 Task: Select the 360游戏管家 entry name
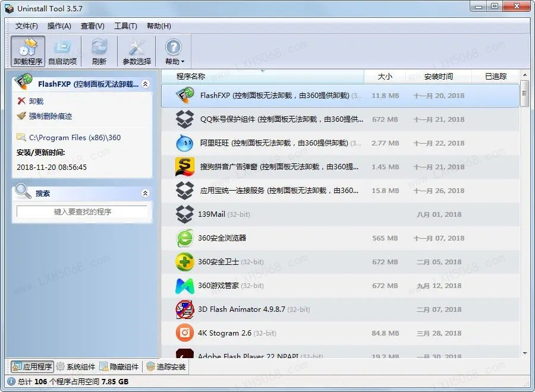pos(218,286)
